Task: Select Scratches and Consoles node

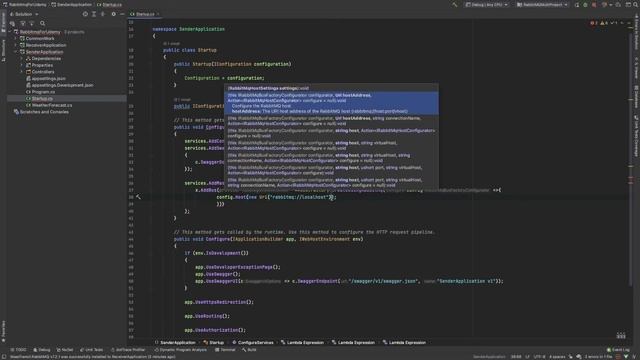Action: coord(44,112)
